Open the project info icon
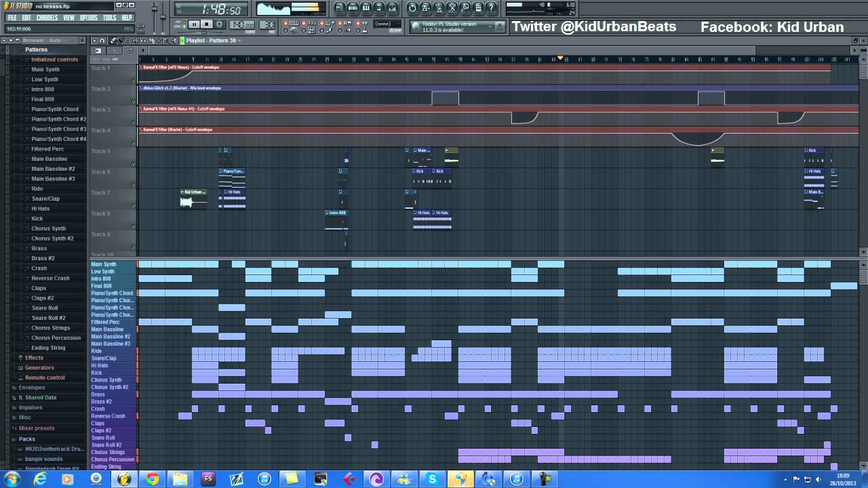 (478, 8)
